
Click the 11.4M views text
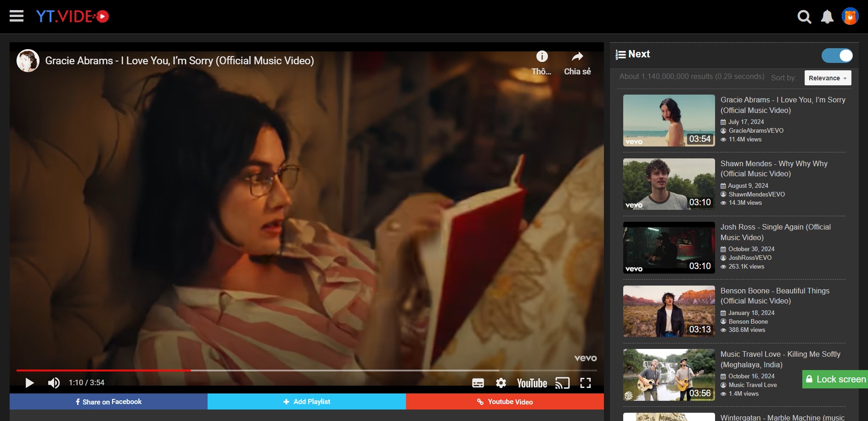[745, 139]
